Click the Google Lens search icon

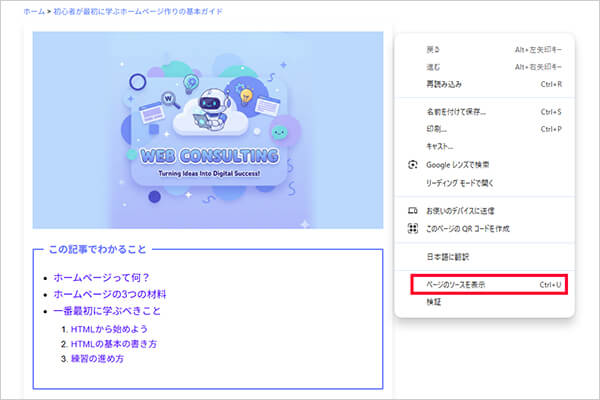pos(412,165)
